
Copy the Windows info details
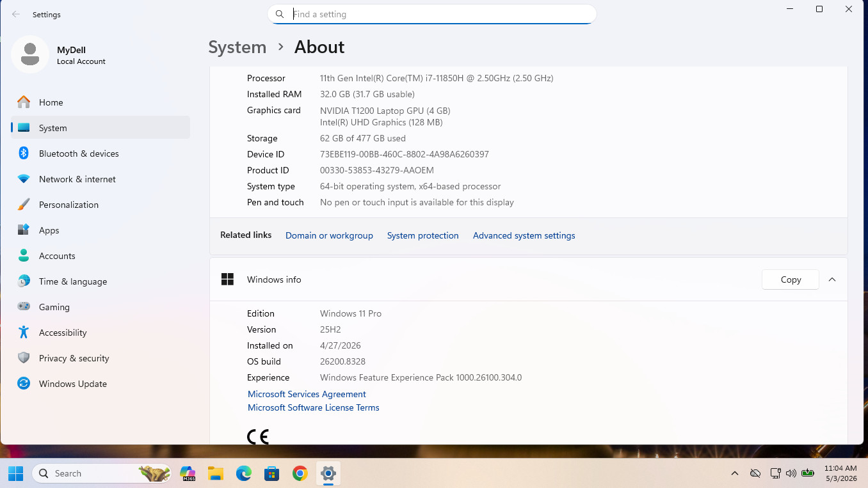coord(791,279)
